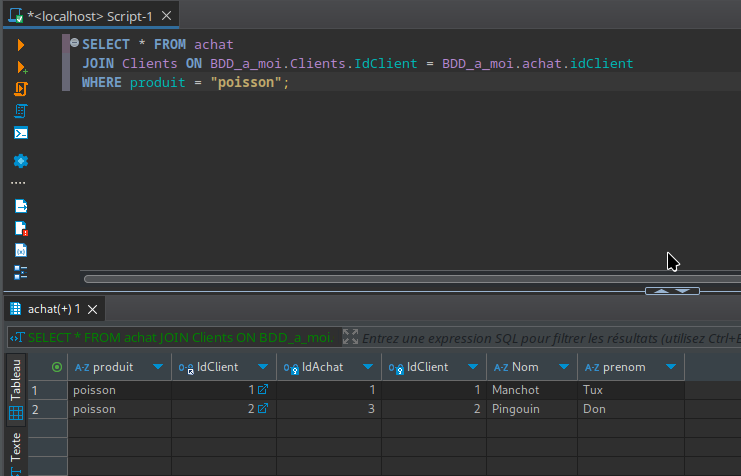Run the SQL statement in a new tab

click(20, 67)
